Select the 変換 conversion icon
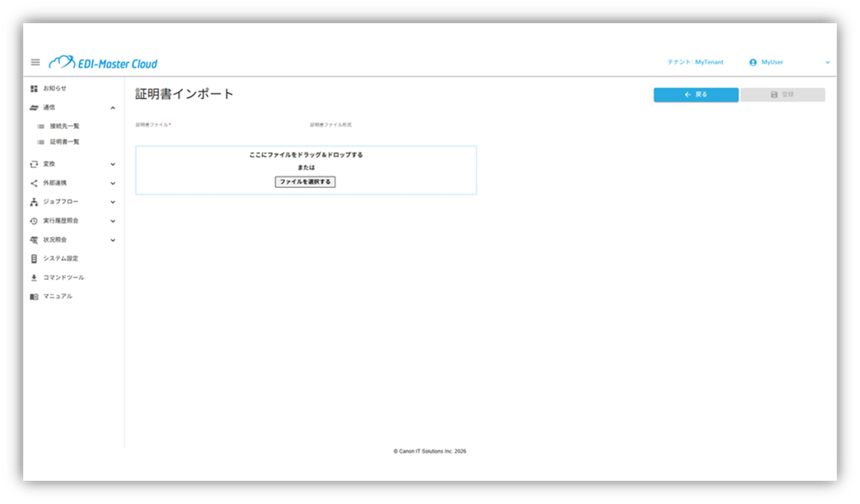This screenshot has height=504, width=860. click(x=33, y=163)
